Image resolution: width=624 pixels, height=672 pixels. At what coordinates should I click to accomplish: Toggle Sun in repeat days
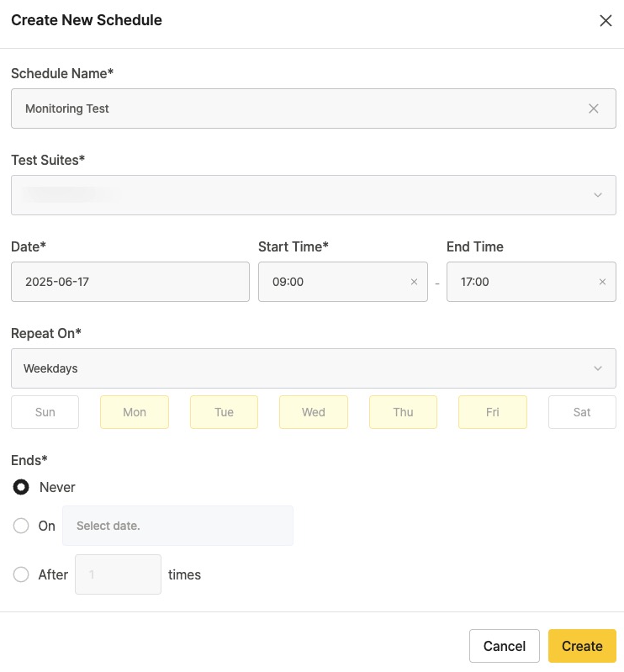(45, 412)
